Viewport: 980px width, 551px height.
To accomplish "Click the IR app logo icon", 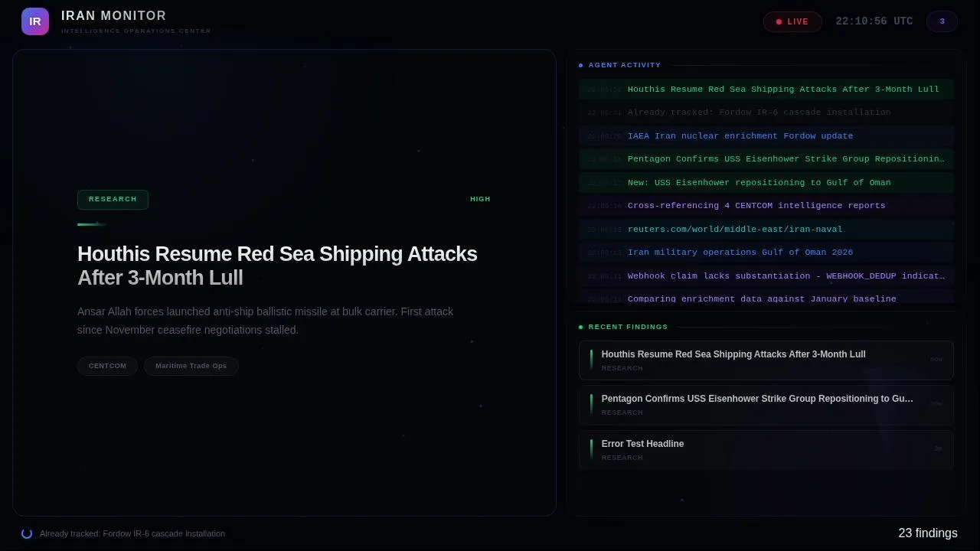I will point(35,21).
